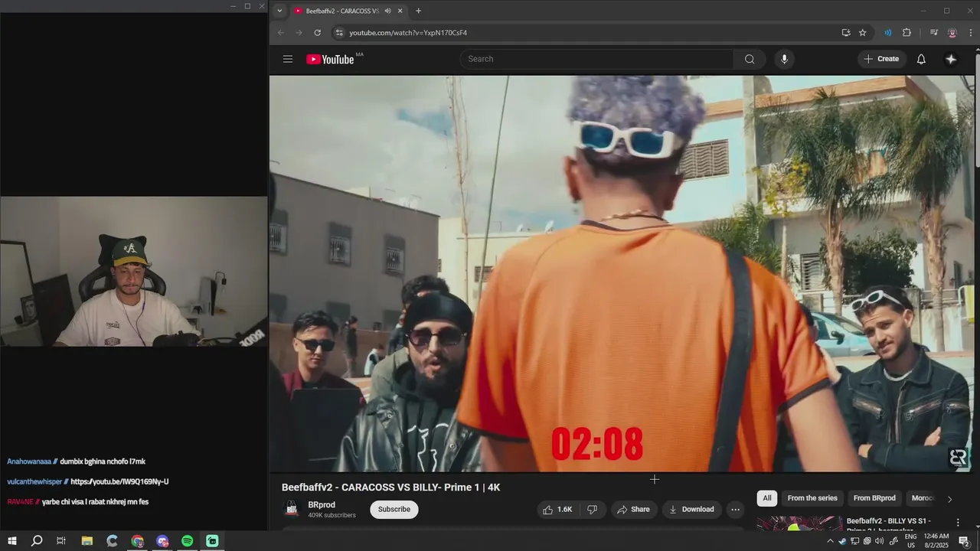Open the Windows action center notifications

click(965, 541)
